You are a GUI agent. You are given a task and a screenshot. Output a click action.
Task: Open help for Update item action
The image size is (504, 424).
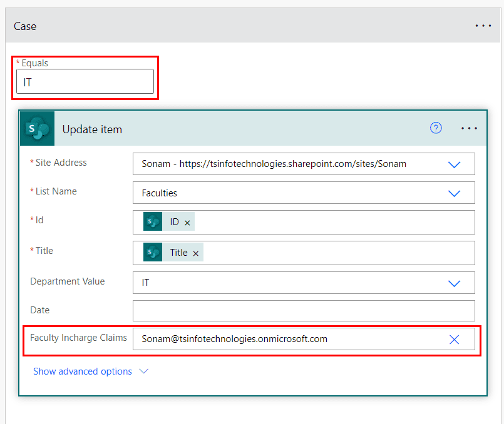(436, 128)
